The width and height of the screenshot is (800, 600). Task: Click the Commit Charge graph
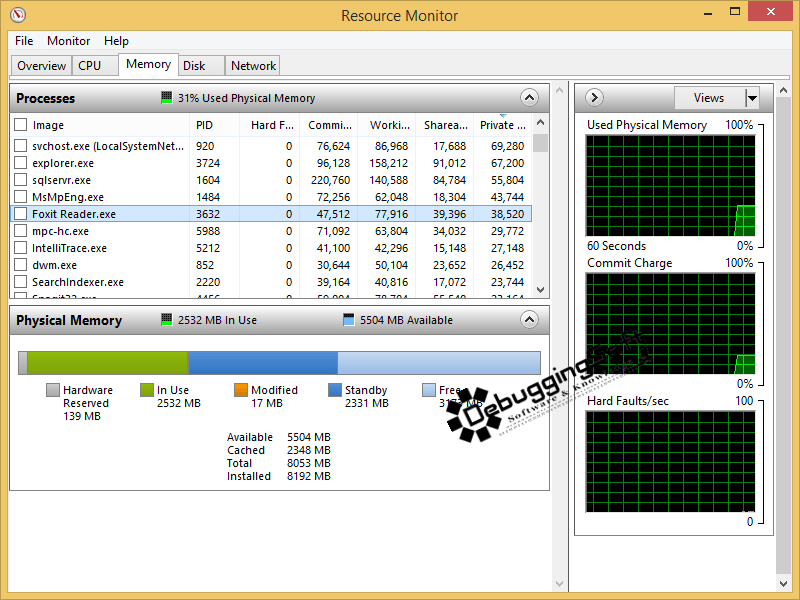[670, 323]
